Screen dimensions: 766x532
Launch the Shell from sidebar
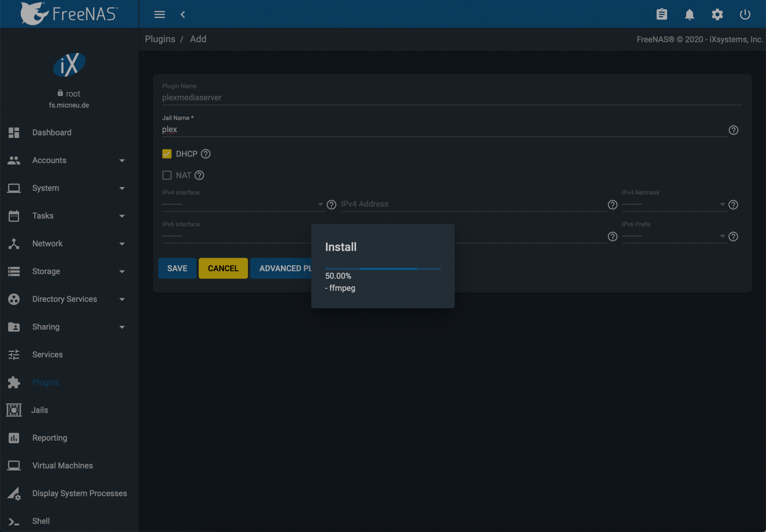click(x=41, y=521)
